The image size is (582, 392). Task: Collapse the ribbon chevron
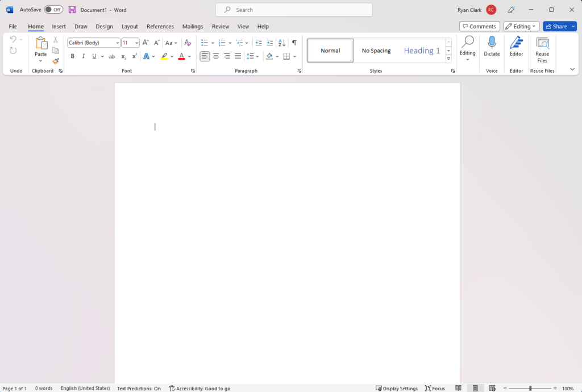tap(572, 69)
